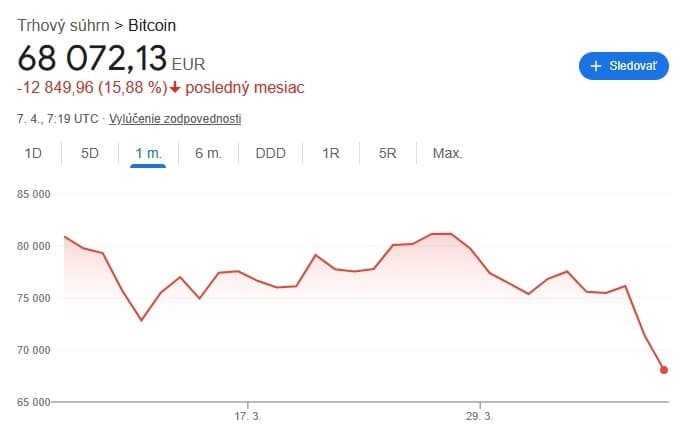694x430 pixels.
Task: Click the 17. 3. date axis label
Action: click(x=247, y=416)
